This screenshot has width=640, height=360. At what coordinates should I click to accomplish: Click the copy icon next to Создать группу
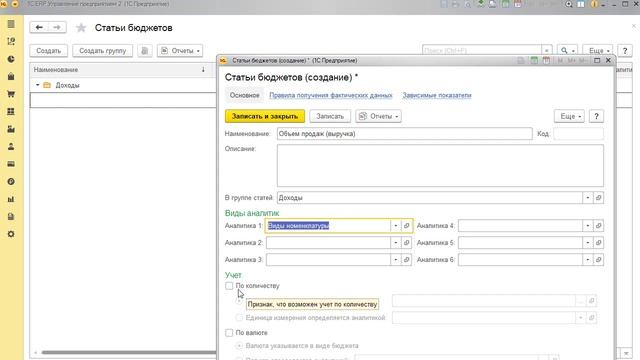click(144, 51)
